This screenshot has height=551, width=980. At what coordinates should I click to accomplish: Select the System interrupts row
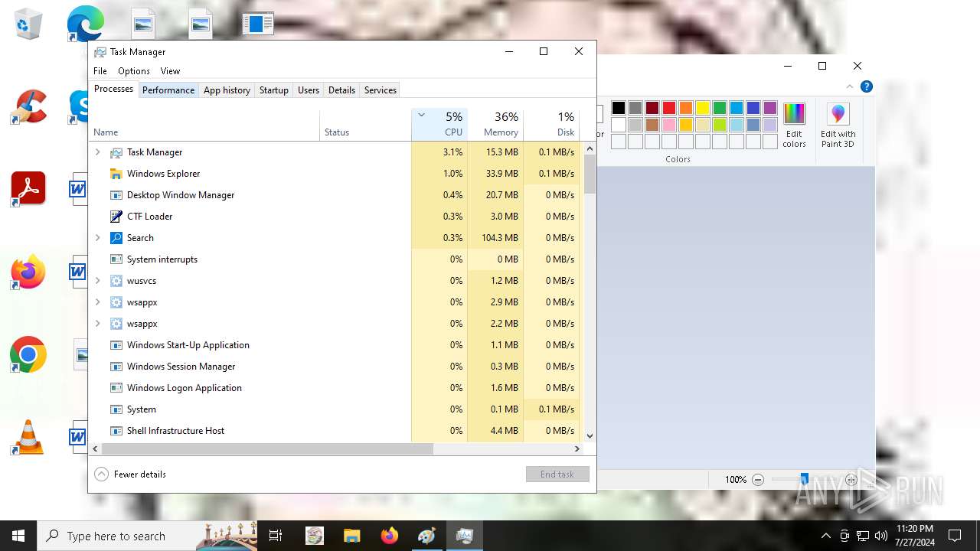[x=335, y=259]
